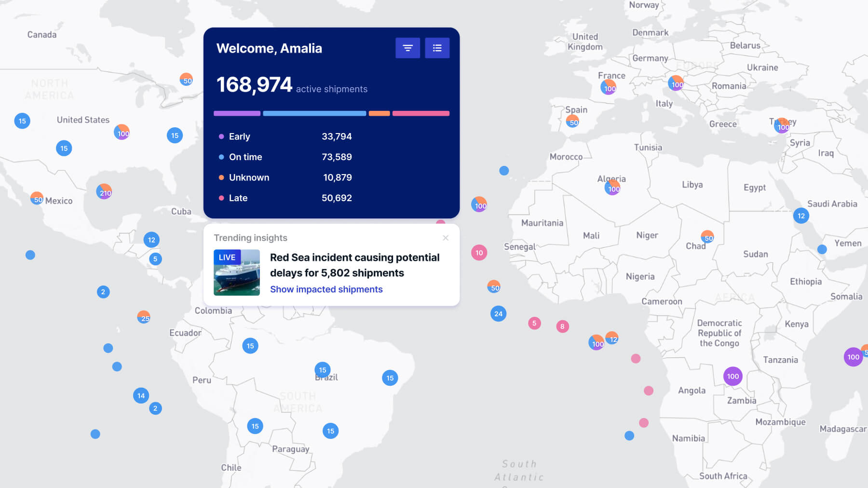This screenshot has width=868, height=488.
Task: Click the 14 marker west of Peru
Action: [x=141, y=396]
